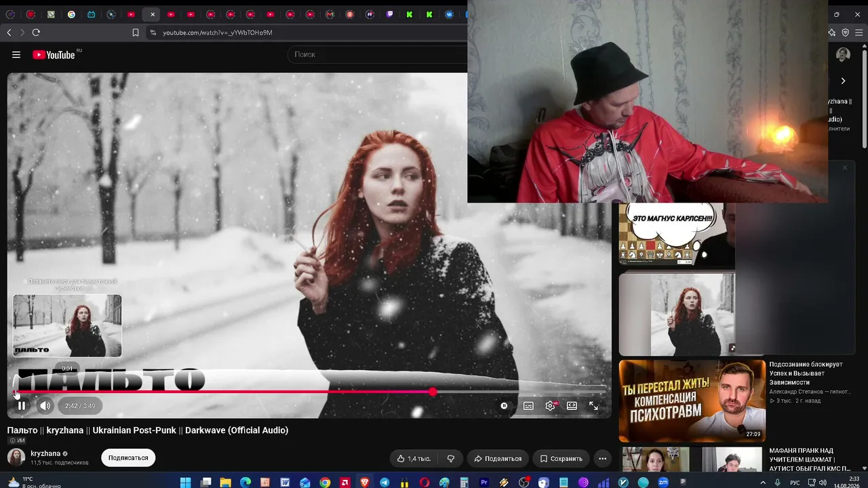Open kryzhana channel avatar
The width and height of the screenshot is (868, 488).
[x=16, y=457]
